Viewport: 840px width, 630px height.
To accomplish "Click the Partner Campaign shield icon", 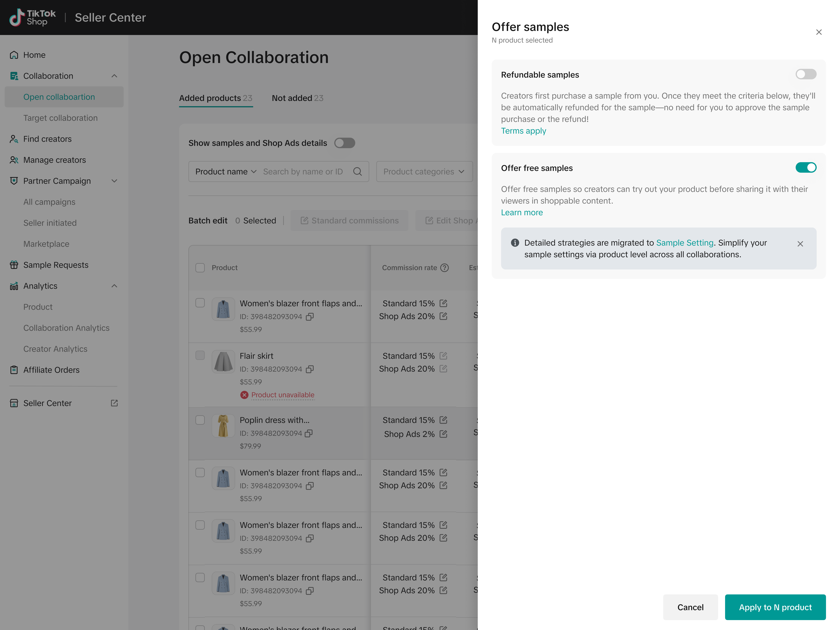I will [x=14, y=181].
